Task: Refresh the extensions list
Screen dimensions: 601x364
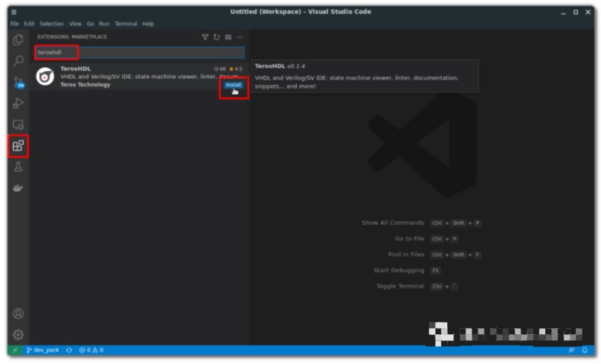Action: 217,37
